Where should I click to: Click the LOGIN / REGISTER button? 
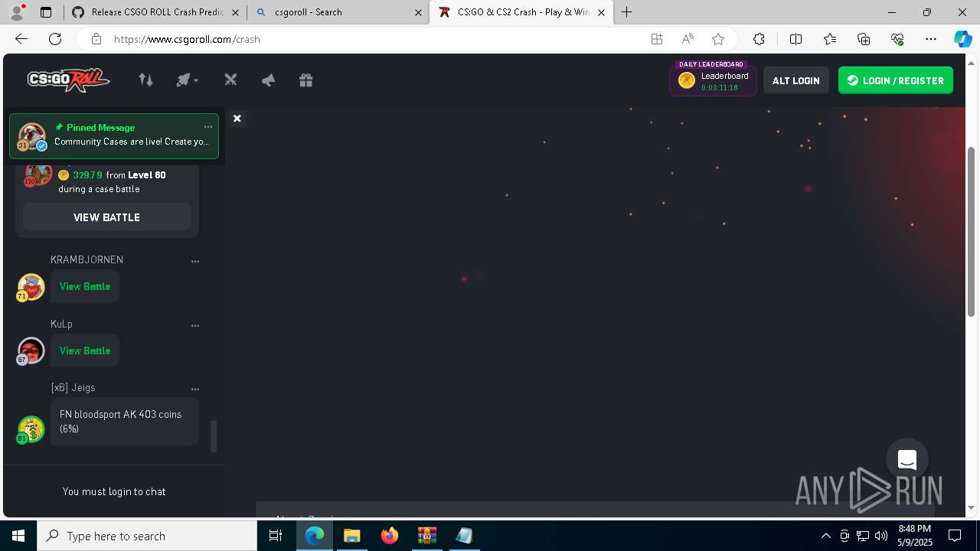click(x=895, y=80)
